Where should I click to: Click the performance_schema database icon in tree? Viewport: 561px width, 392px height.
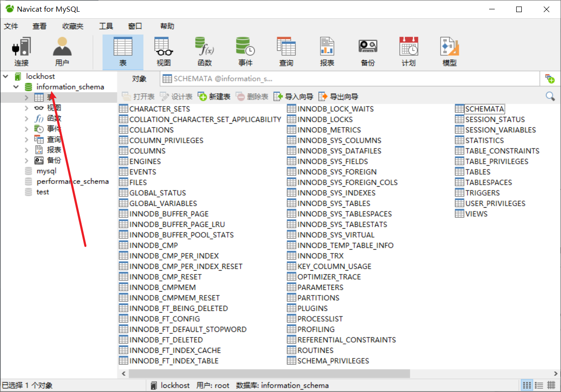(x=28, y=182)
